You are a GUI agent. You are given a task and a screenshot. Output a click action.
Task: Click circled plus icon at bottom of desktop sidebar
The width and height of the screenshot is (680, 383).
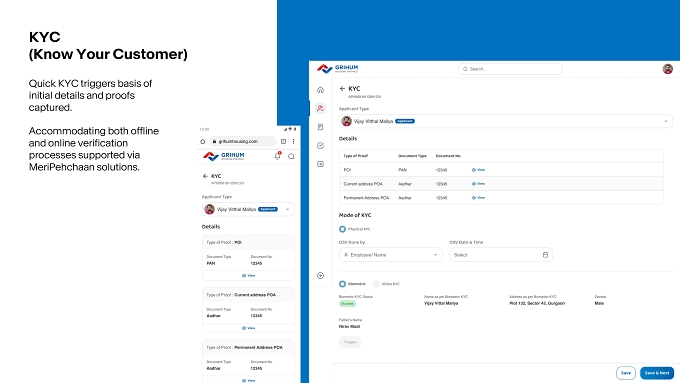[320, 275]
